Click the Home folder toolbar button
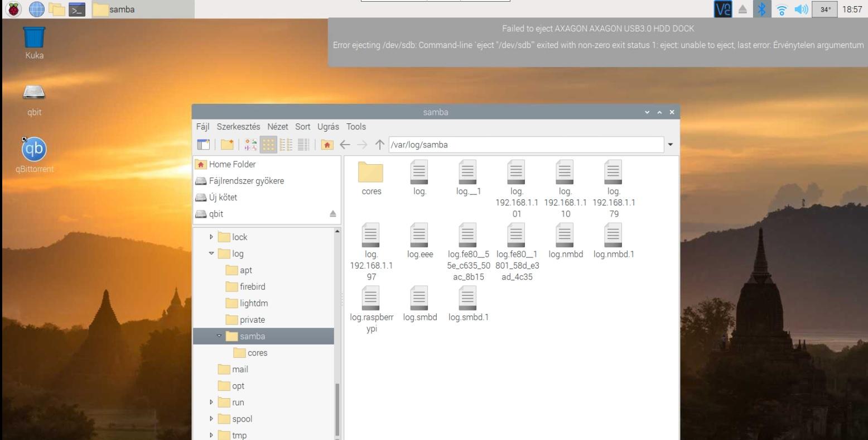Screen dimensions: 868x440 [327, 145]
